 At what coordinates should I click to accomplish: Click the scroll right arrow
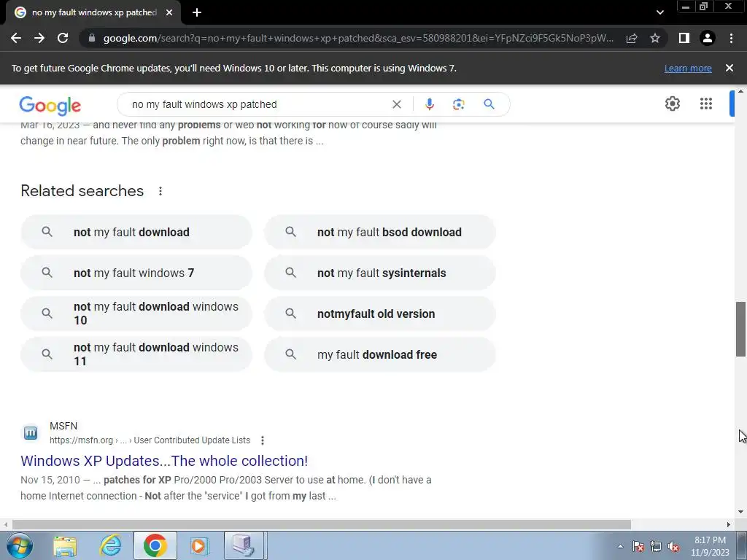pyautogui.click(x=729, y=524)
